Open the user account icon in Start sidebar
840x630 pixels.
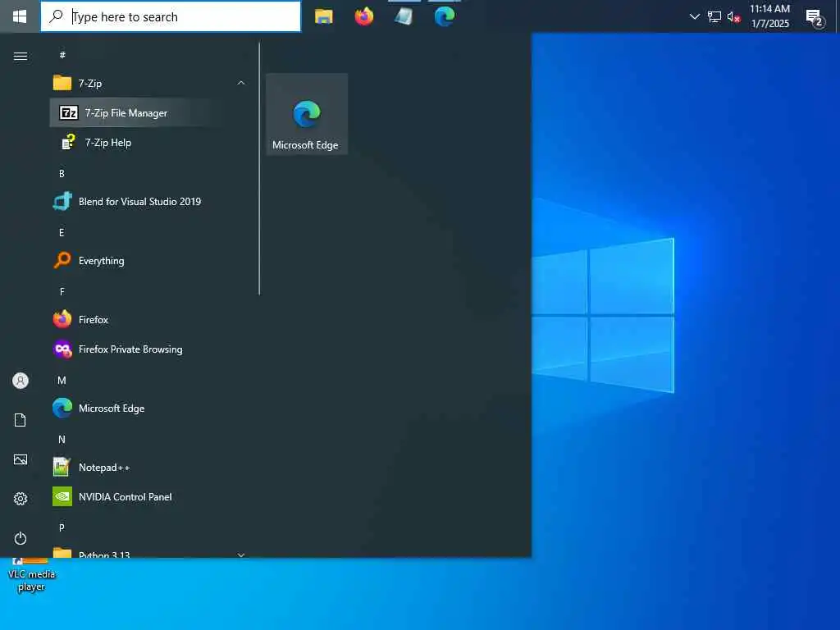click(21, 381)
